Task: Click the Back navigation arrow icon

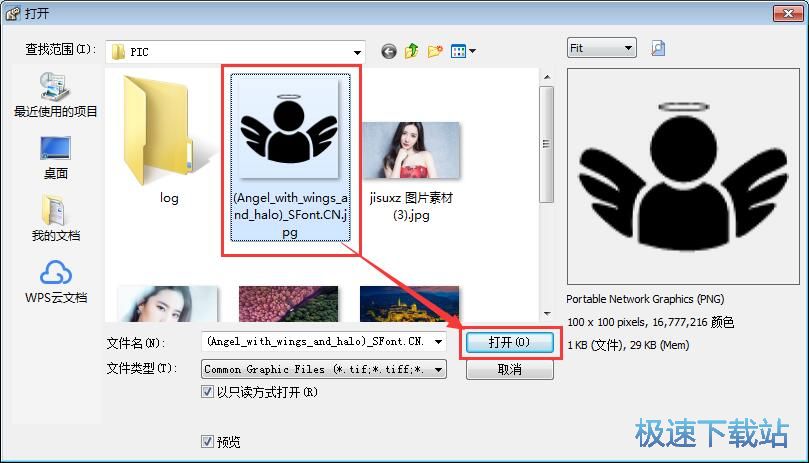Action: pyautogui.click(x=389, y=51)
